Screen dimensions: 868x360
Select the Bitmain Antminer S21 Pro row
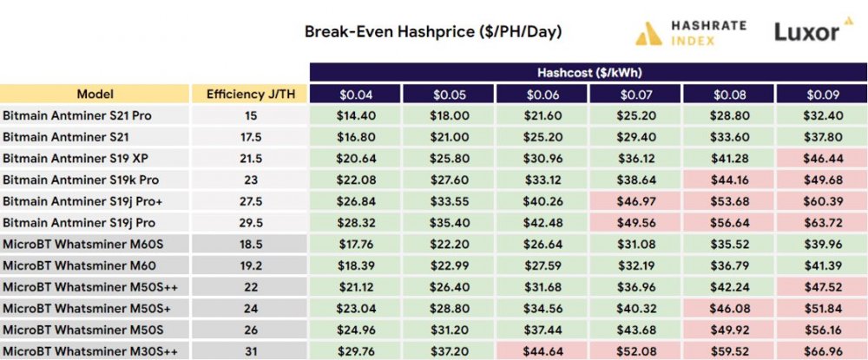pos(433,115)
